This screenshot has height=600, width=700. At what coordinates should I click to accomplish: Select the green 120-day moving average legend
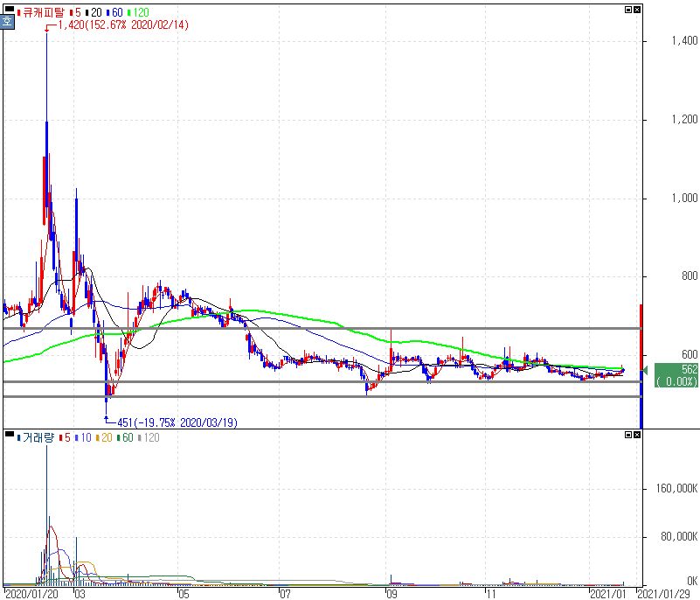[x=138, y=12]
